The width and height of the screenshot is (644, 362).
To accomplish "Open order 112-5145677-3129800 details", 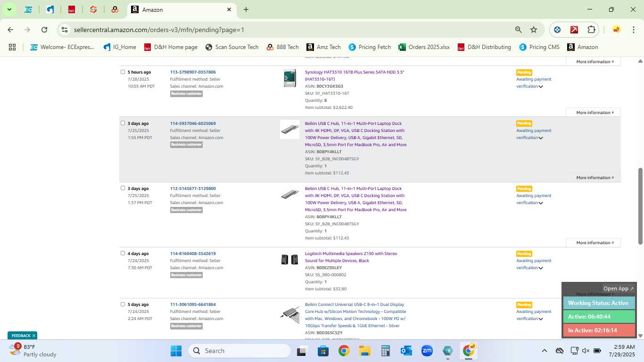I will pyautogui.click(x=193, y=189).
